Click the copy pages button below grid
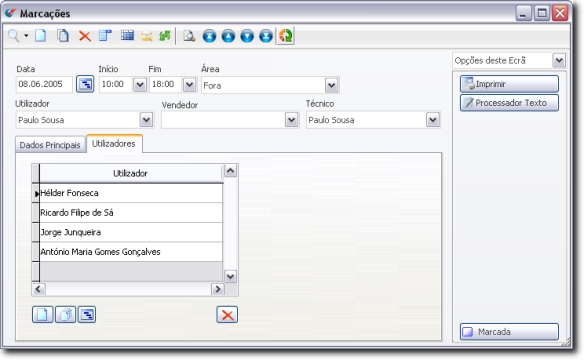The image size is (584, 360). pos(66,315)
